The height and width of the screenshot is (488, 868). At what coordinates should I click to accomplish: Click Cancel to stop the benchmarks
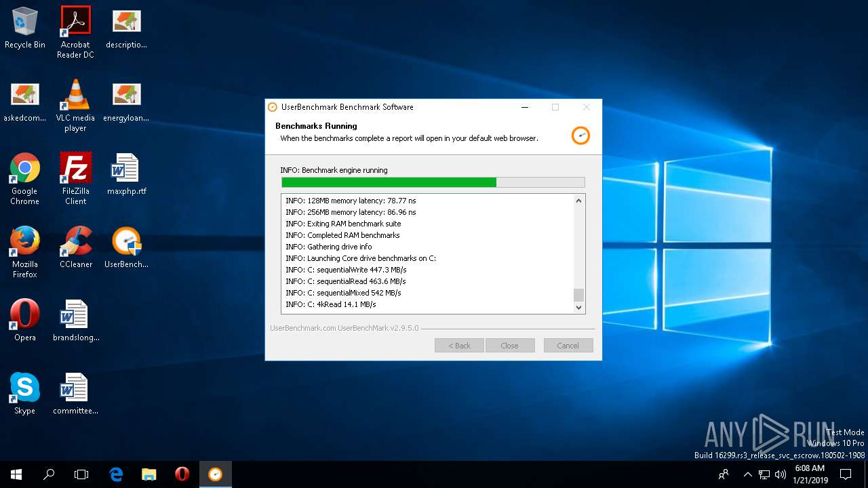(568, 346)
